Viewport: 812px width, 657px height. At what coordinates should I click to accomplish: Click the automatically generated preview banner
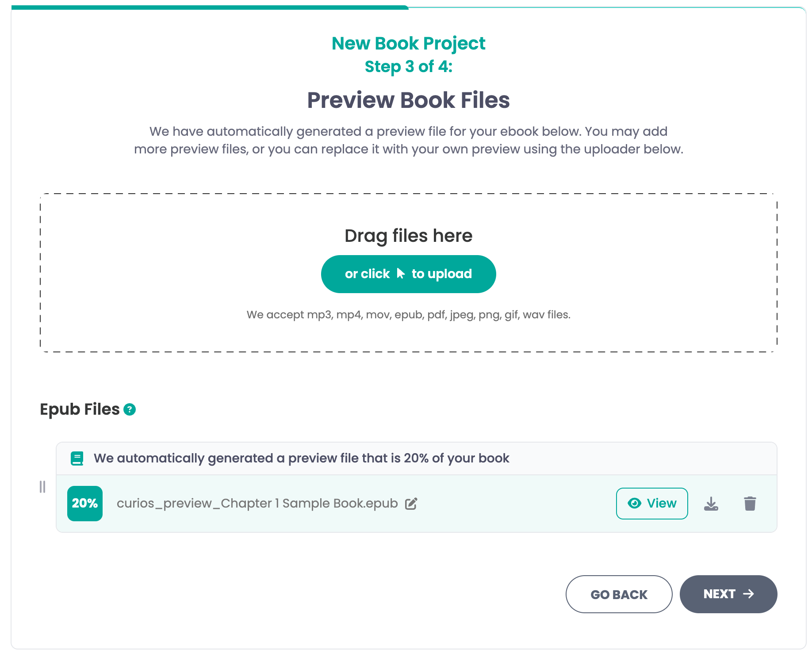[x=301, y=458]
